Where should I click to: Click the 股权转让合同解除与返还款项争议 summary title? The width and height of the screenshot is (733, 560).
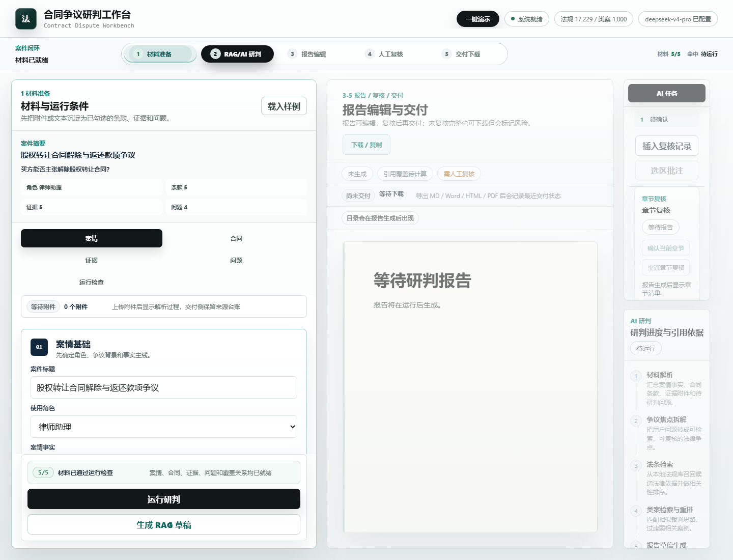pos(78,155)
